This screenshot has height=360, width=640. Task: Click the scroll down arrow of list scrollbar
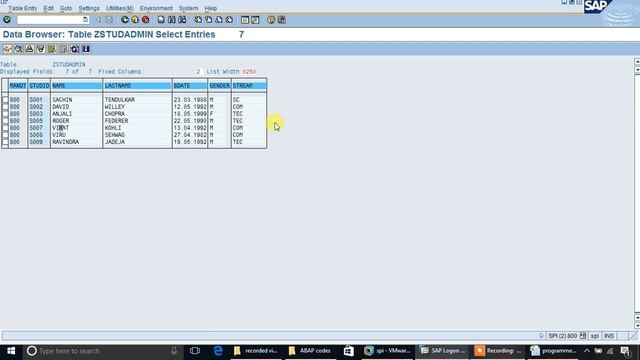637,325
